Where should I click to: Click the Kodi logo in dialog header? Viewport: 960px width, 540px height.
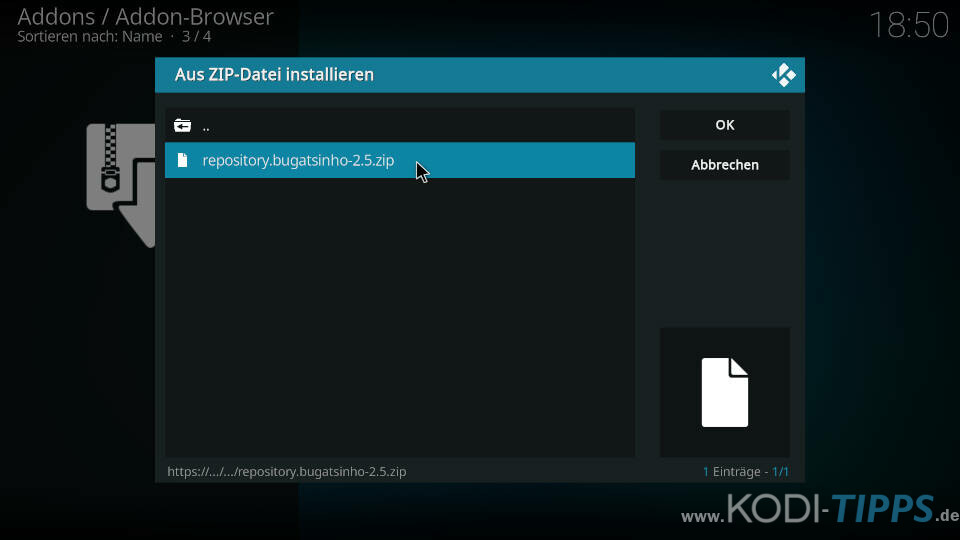[783, 75]
